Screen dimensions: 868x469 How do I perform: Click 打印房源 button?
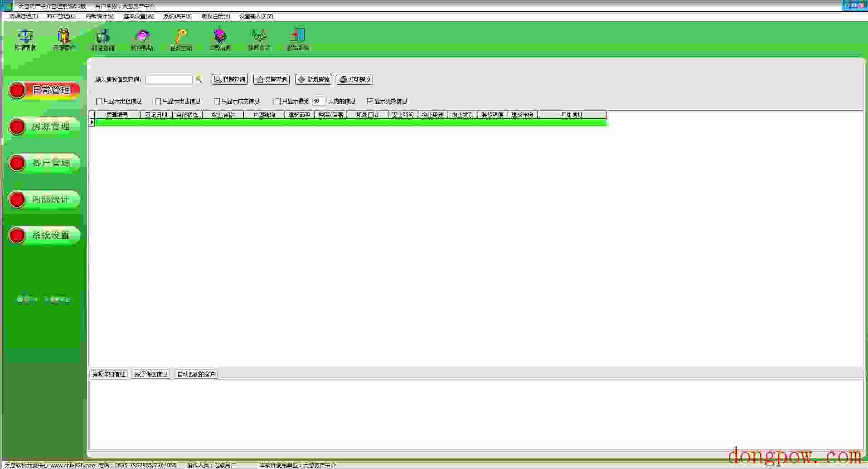coord(355,79)
